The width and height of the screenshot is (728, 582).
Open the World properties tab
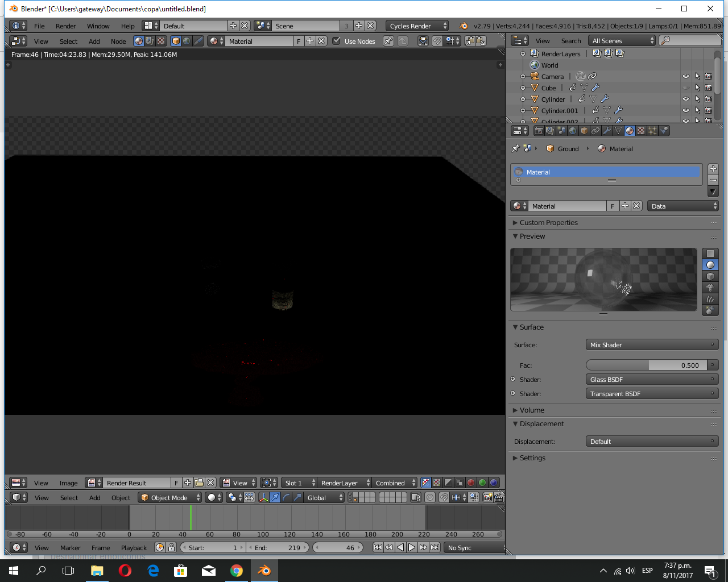[x=573, y=131]
